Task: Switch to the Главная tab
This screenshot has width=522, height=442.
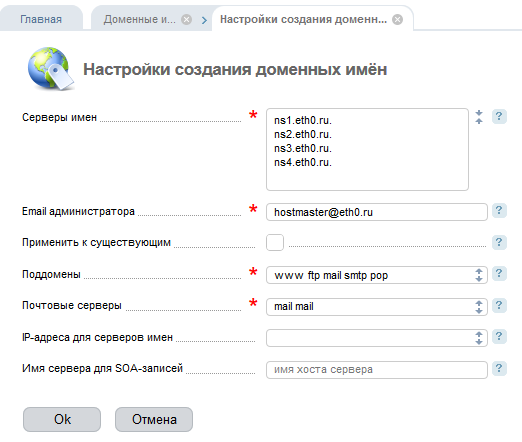Action: (41, 19)
